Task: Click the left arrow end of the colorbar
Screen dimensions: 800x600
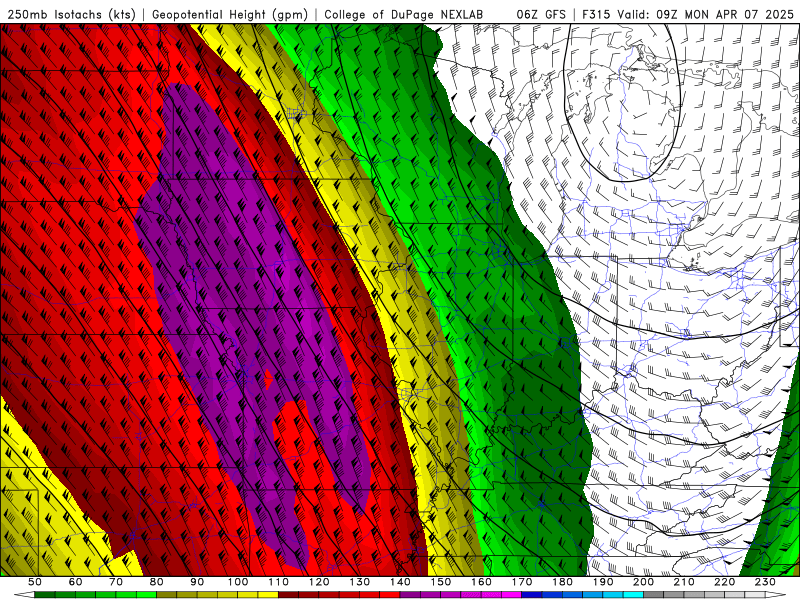Action: tap(24, 595)
